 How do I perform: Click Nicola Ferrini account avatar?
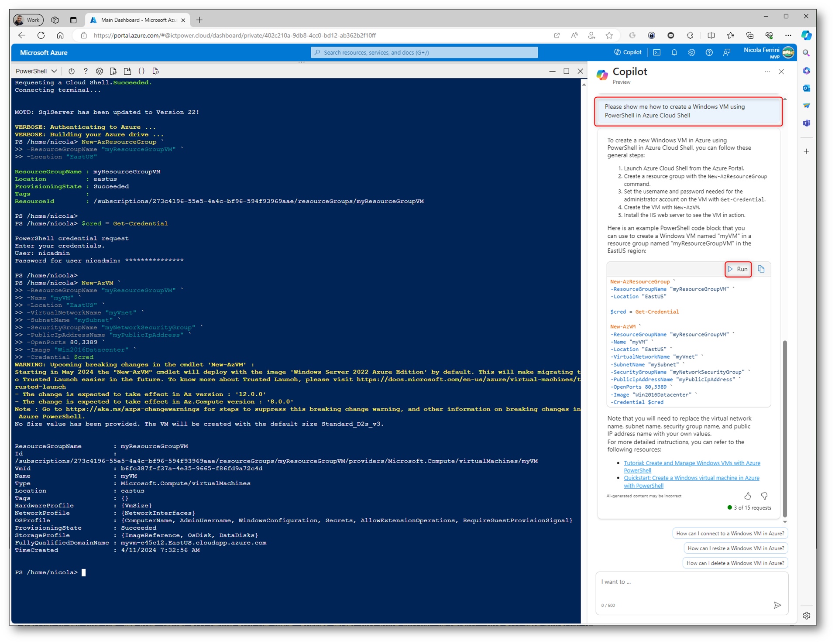[x=788, y=52]
